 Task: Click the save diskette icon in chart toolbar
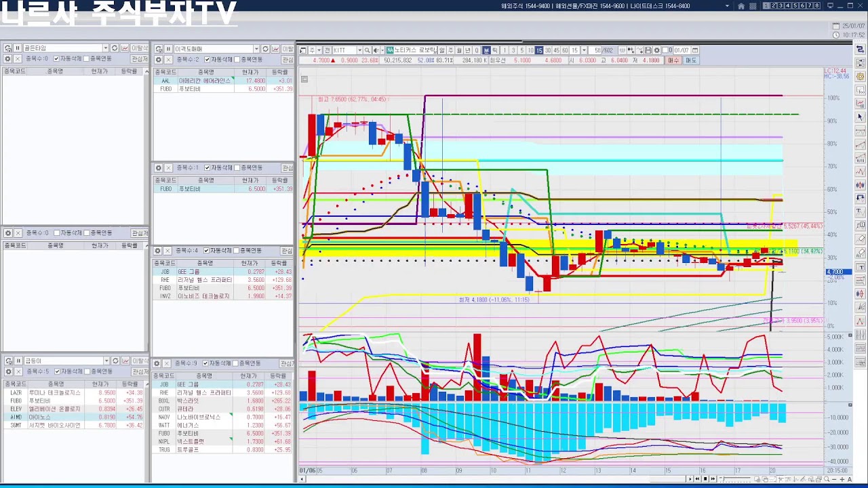(648, 50)
